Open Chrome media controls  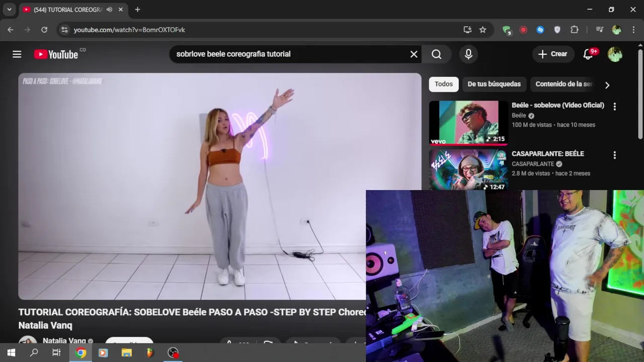tap(599, 30)
